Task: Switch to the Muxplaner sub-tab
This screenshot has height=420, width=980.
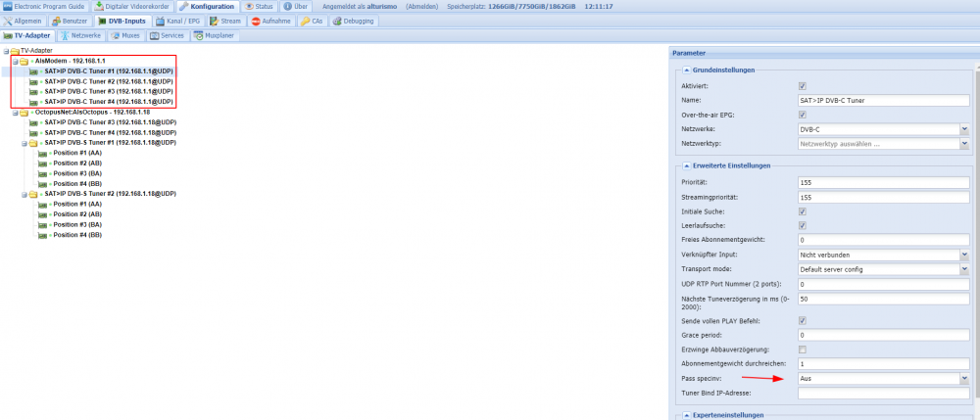Action: tap(215, 35)
